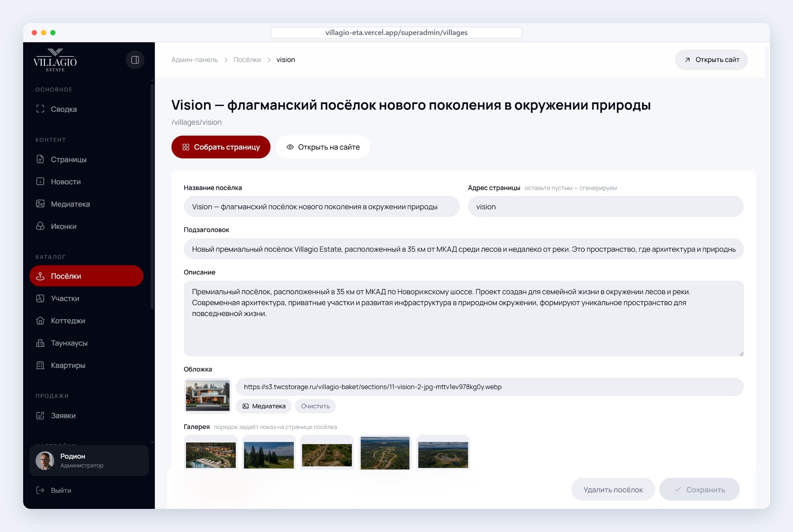The height and width of the screenshot is (532, 793).
Task: Click into the Подзаголовок text field
Action: pyautogui.click(x=464, y=249)
